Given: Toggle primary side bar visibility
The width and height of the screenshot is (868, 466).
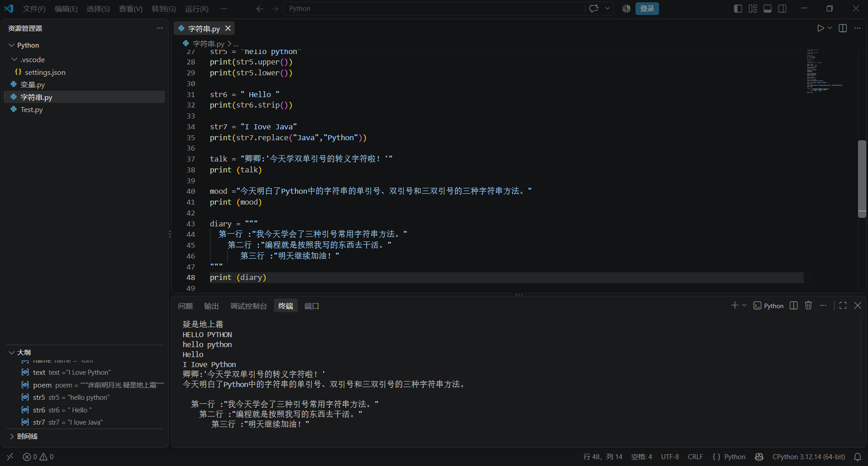Looking at the screenshot, I should 738,9.
